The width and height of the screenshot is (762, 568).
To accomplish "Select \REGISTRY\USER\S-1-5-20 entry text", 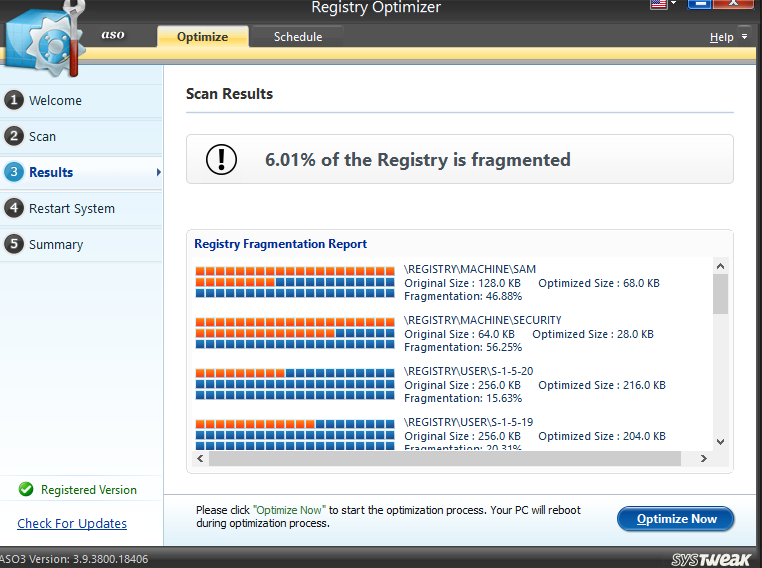I will pos(468,371).
